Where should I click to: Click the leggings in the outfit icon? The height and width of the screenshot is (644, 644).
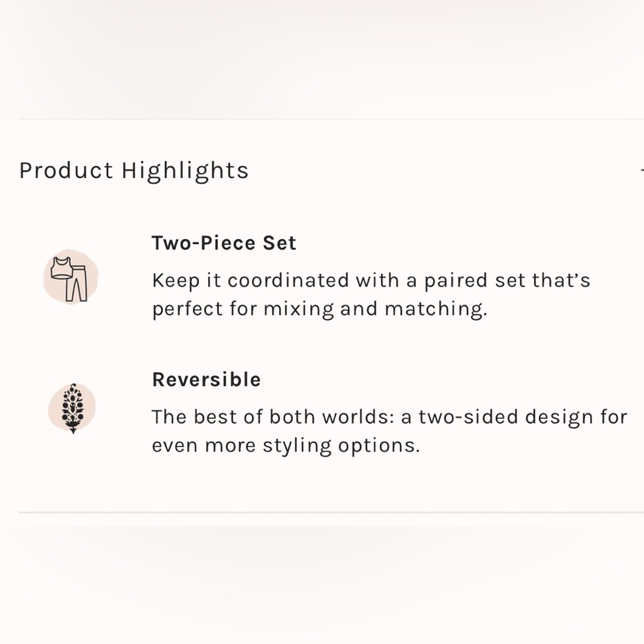(79, 283)
